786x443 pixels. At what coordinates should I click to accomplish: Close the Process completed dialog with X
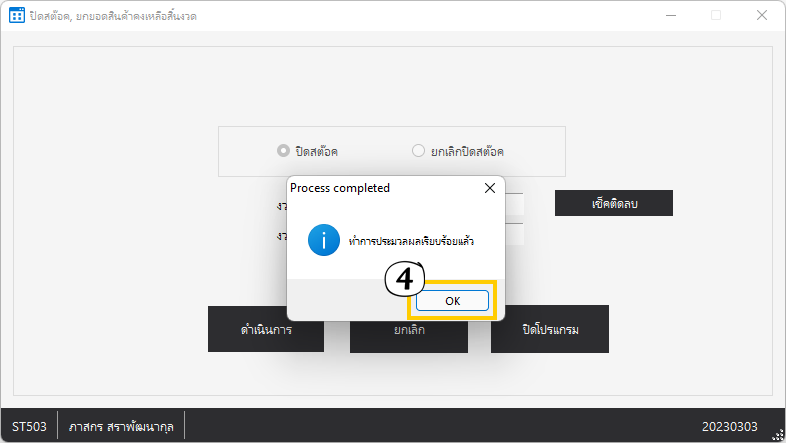pyautogui.click(x=489, y=188)
